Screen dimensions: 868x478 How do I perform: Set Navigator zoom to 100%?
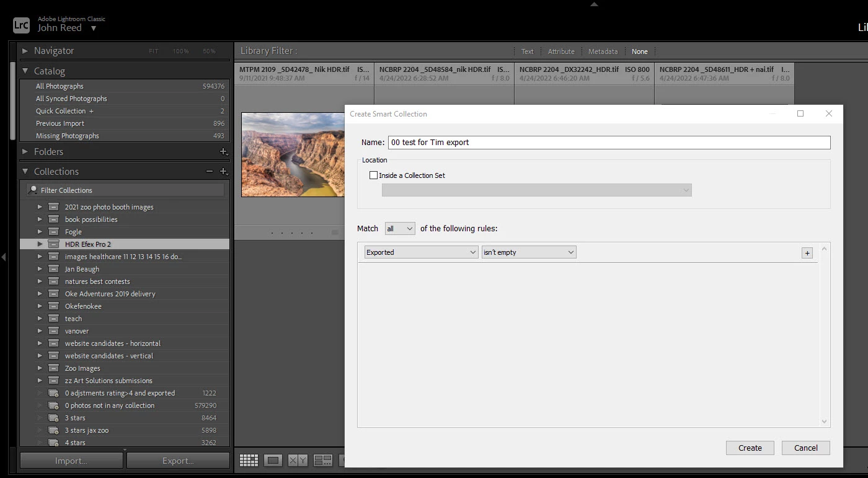pyautogui.click(x=180, y=51)
